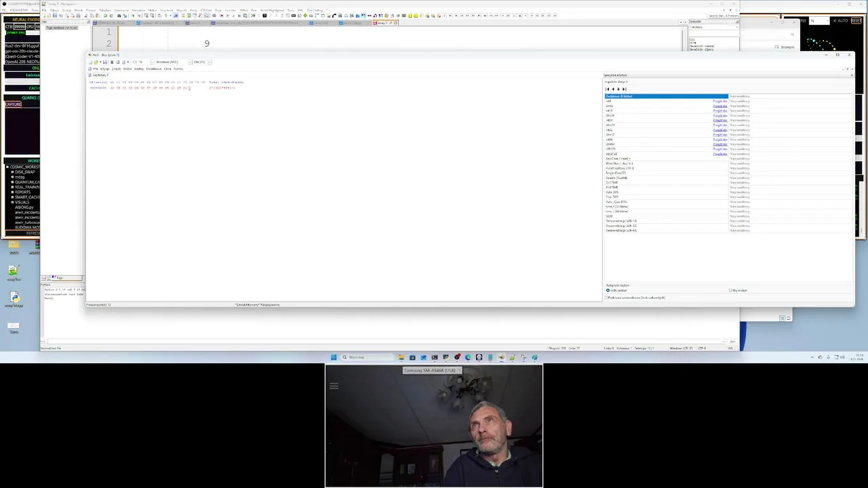Click Przejdź do link for int8 row
The image size is (868, 488).
(x=720, y=101)
